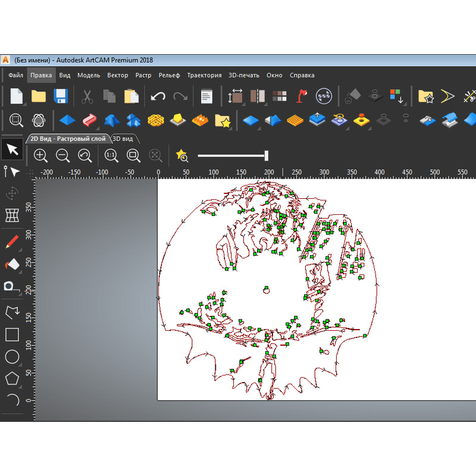Reset zoom to 1:1 scale
Screen dimensions: 476x476
point(111,156)
